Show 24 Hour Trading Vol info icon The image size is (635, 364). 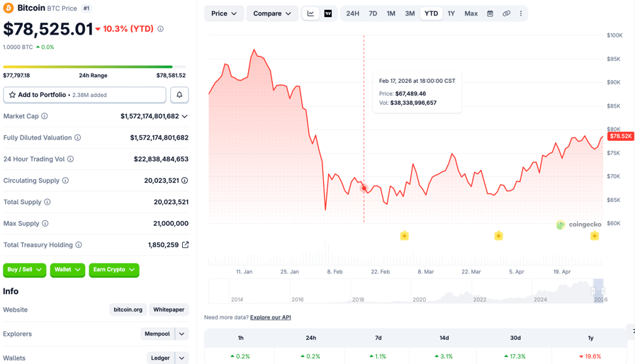(70, 159)
